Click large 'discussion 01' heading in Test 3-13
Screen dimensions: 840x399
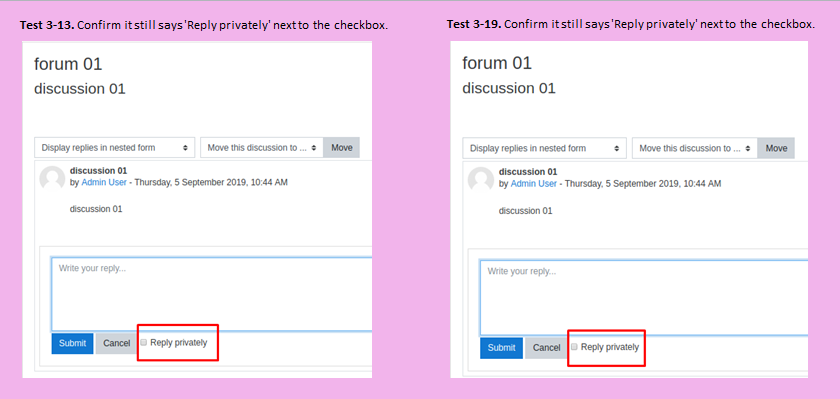point(80,89)
